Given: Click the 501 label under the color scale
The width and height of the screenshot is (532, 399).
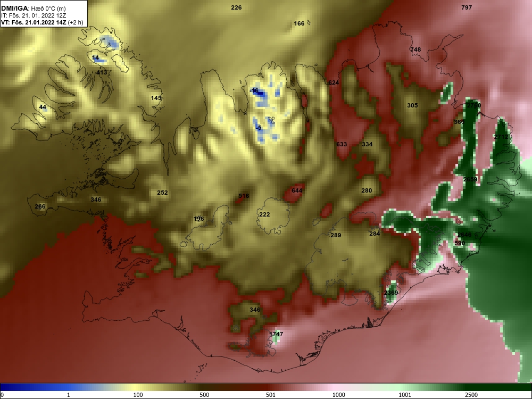Looking at the screenshot, I should pyautogui.click(x=271, y=395).
